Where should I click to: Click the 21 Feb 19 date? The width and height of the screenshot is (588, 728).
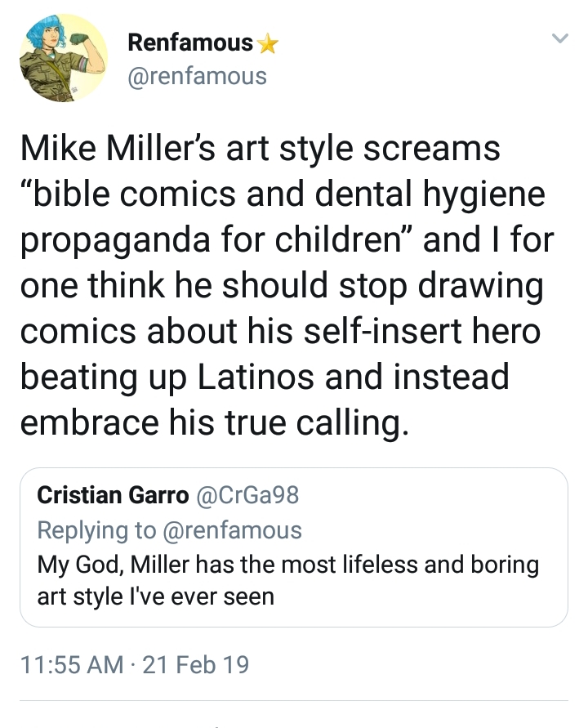point(196,664)
